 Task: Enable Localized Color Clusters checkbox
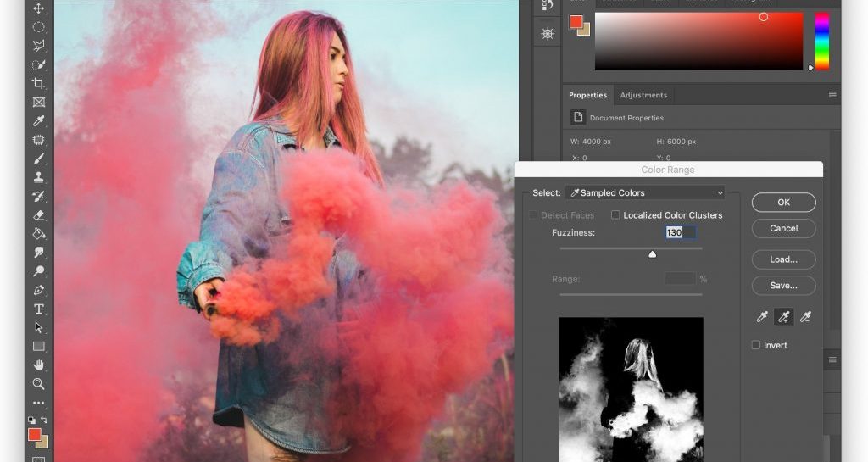coord(616,215)
